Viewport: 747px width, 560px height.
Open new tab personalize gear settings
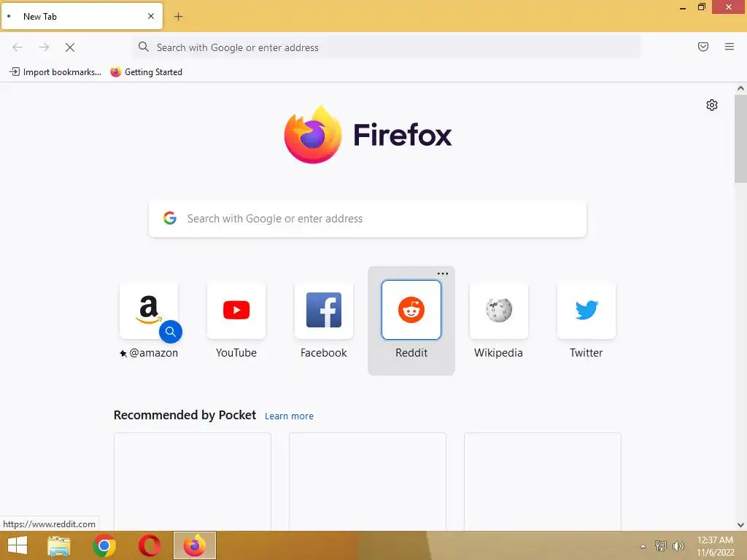click(x=712, y=105)
